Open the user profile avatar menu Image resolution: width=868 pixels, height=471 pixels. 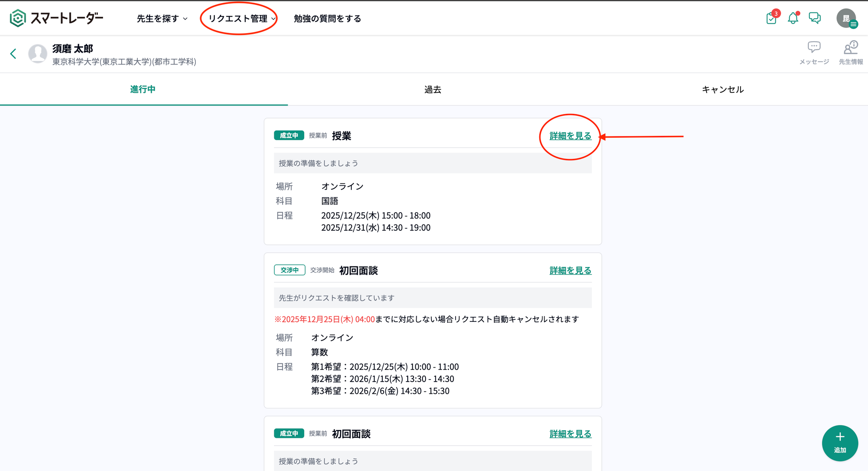pyautogui.click(x=846, y=19)
